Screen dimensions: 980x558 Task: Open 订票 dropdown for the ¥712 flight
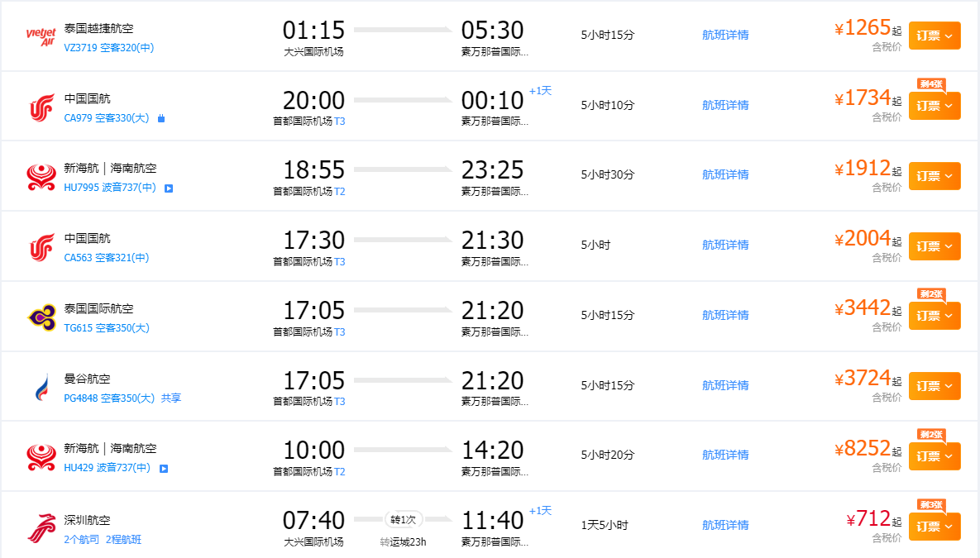coord(935,527)
